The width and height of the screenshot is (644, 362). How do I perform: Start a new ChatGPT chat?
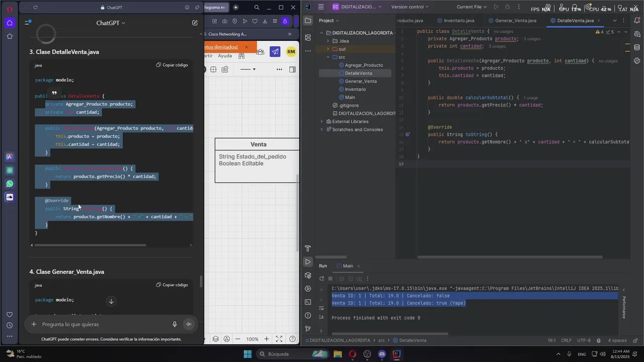[x=195, y=23]
